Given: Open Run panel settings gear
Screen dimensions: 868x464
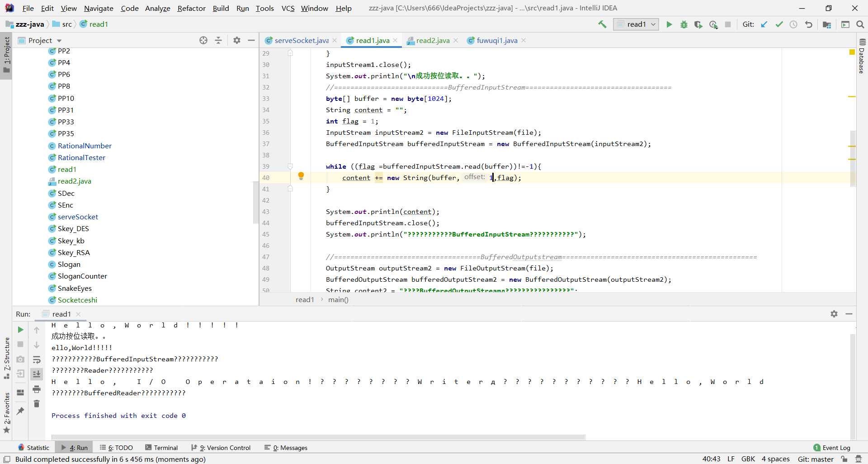Looking at the screenshot, I should point(834,314).
